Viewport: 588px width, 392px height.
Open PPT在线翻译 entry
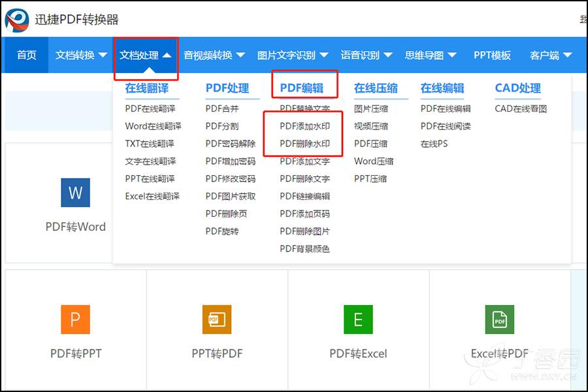[150, 178]
